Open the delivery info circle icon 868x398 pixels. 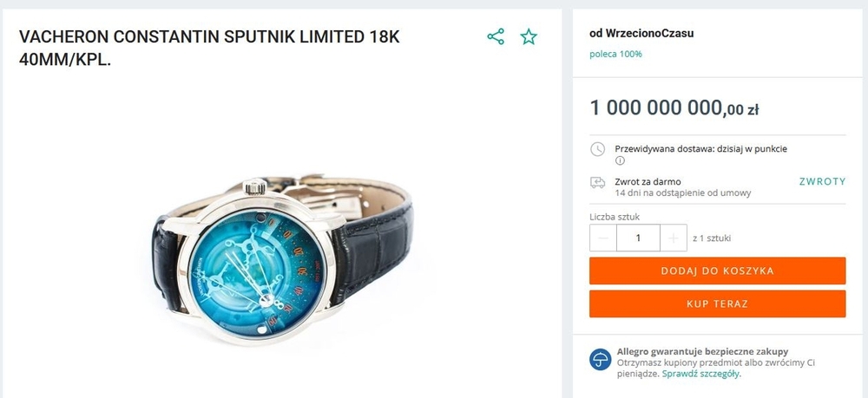(x=621, y=160)
